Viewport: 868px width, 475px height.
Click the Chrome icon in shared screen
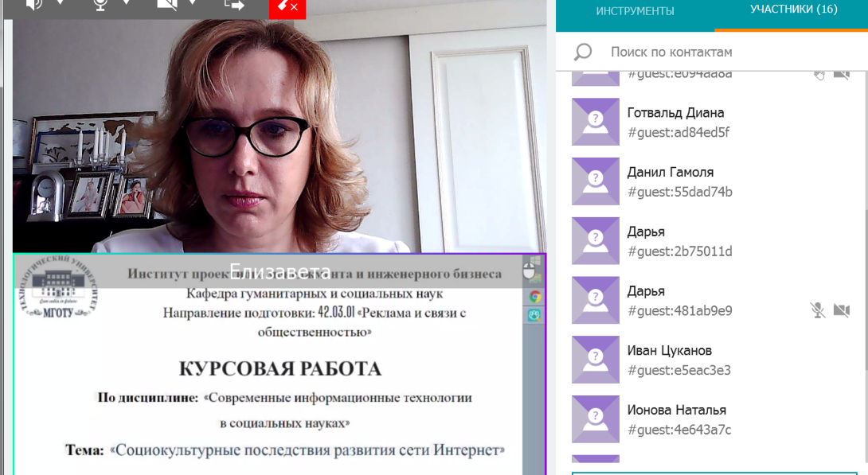[x=535, y=297]
